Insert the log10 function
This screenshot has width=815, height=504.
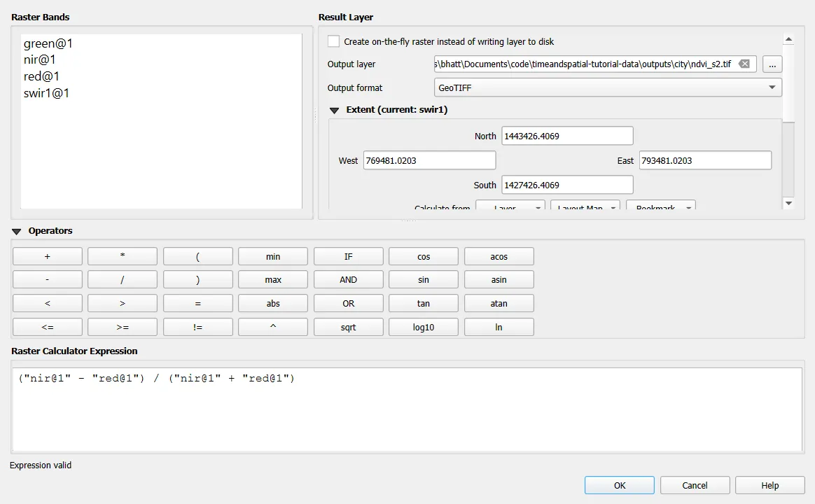coord(424,327)
